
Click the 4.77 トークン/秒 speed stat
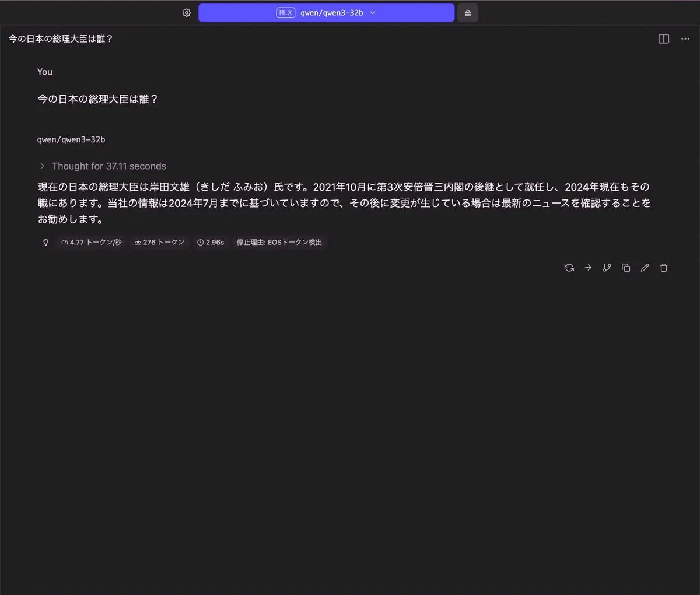pyautogui.click(x=92, y=242)
